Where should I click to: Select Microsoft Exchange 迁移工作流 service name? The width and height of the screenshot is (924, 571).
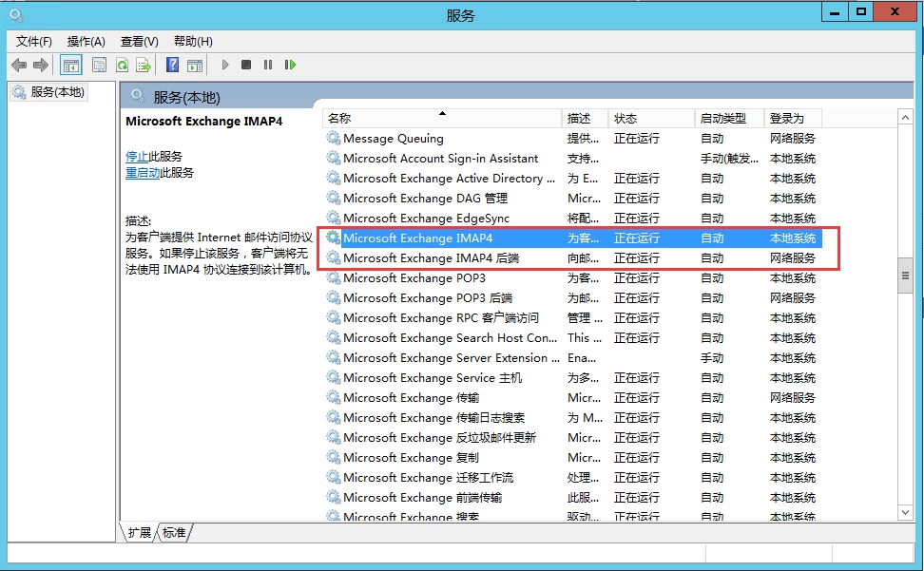point(429,477)
